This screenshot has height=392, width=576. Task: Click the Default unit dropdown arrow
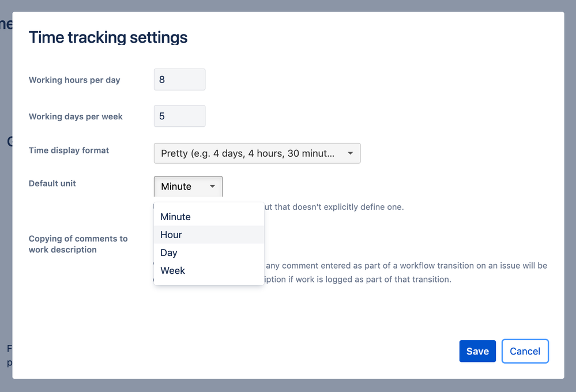point(212,186)
